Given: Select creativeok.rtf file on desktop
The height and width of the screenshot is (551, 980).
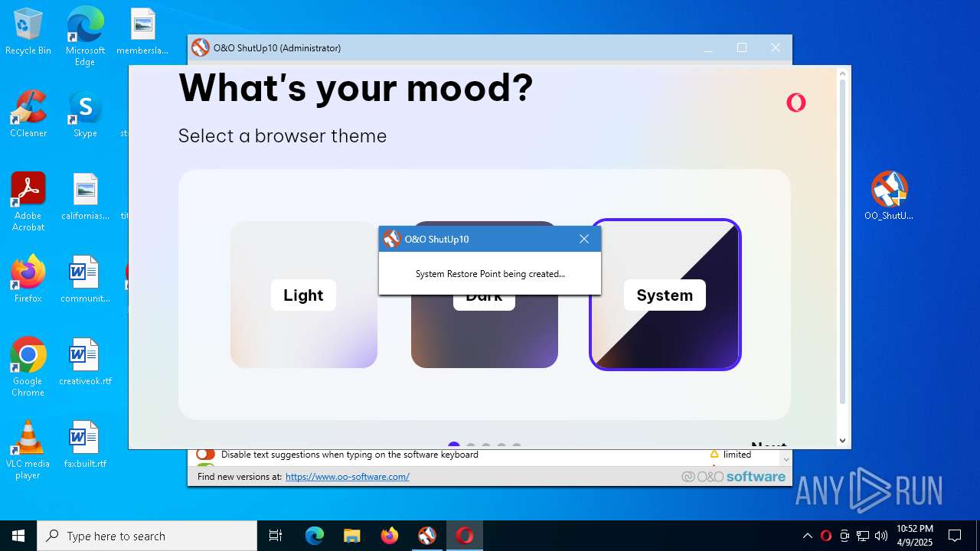Looking at the screenshot, I should 85,362.
